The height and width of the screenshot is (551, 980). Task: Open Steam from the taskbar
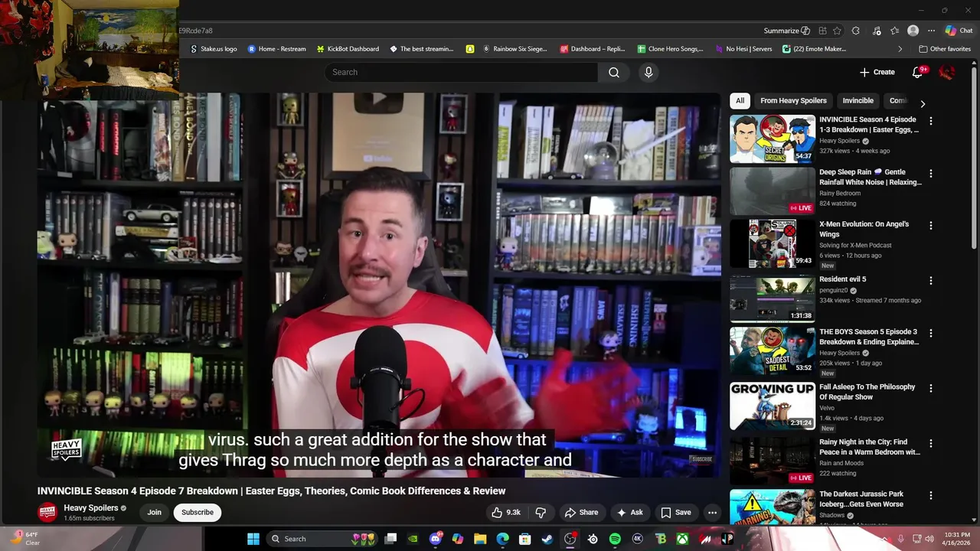click(x=547, y=539)
